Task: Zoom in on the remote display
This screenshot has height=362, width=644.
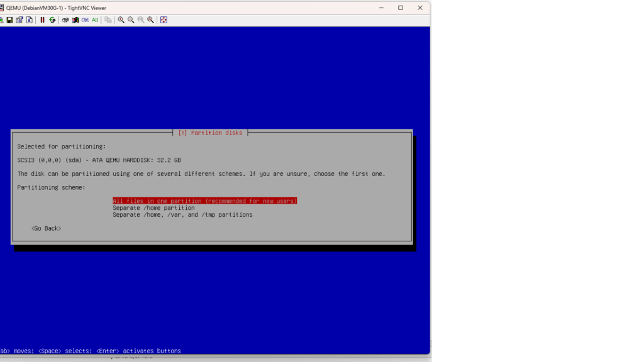Action: point(121,20)
